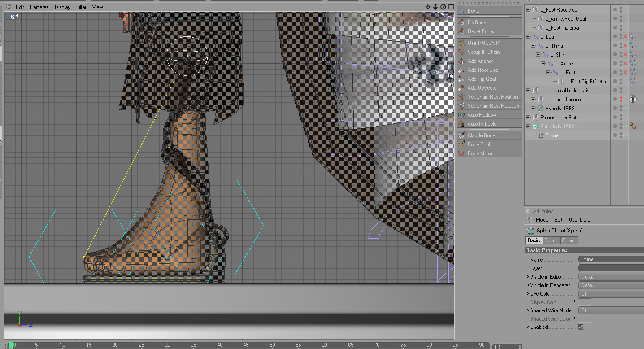
Task: Click the Auto Redraw icon
Action: point(461,115)
